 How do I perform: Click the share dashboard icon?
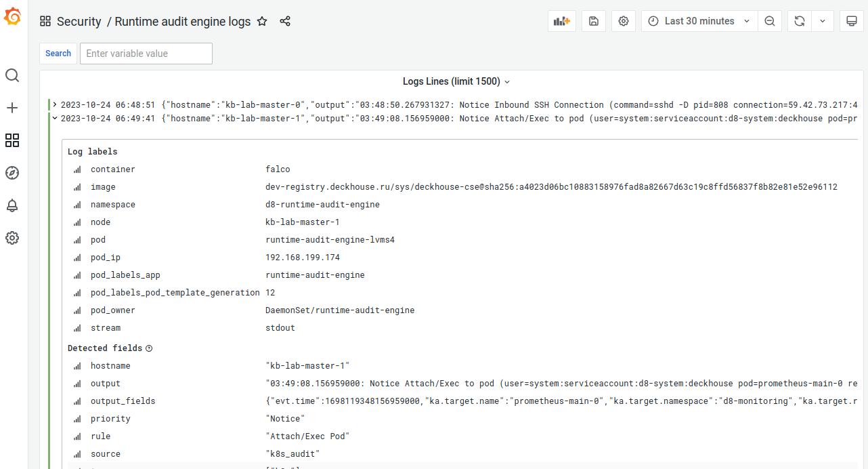[x=285, y=21]
